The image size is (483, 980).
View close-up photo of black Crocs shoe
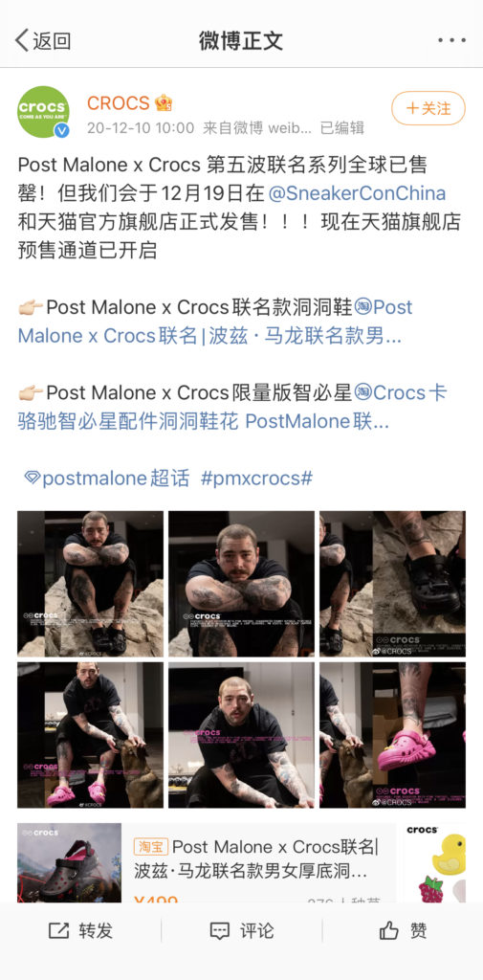coord(392,584)
